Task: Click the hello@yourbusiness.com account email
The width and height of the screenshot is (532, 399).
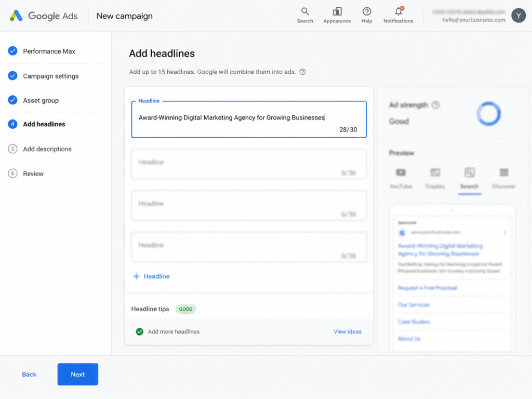Action: (474, 20)
